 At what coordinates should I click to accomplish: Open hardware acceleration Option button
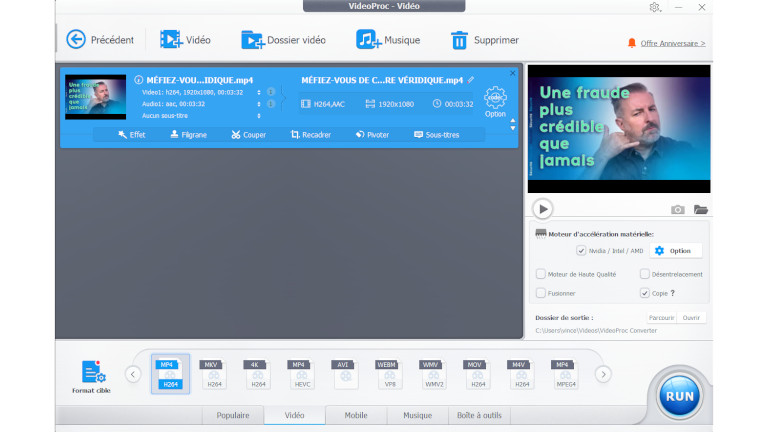675,251
